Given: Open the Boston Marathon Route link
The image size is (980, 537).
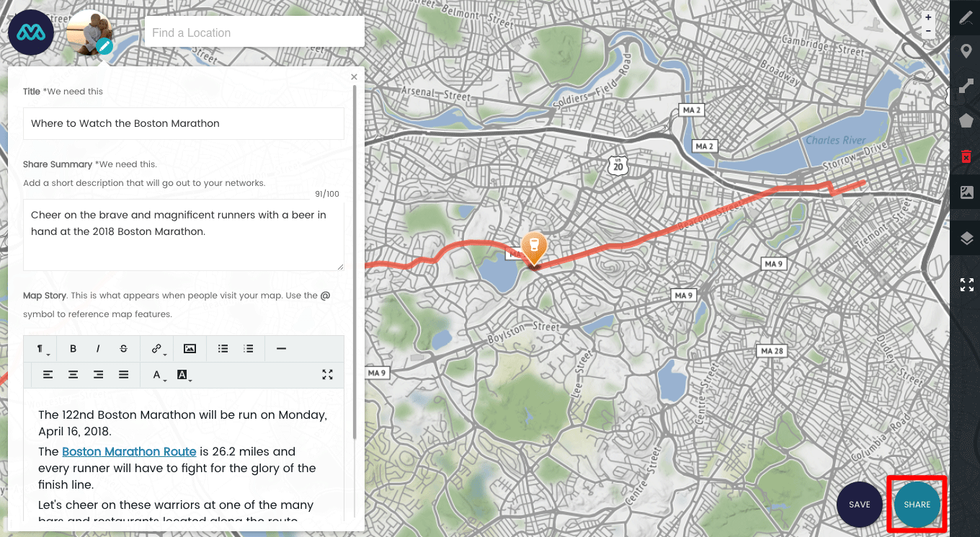Looking at the screenshot, I should [129, 452].
